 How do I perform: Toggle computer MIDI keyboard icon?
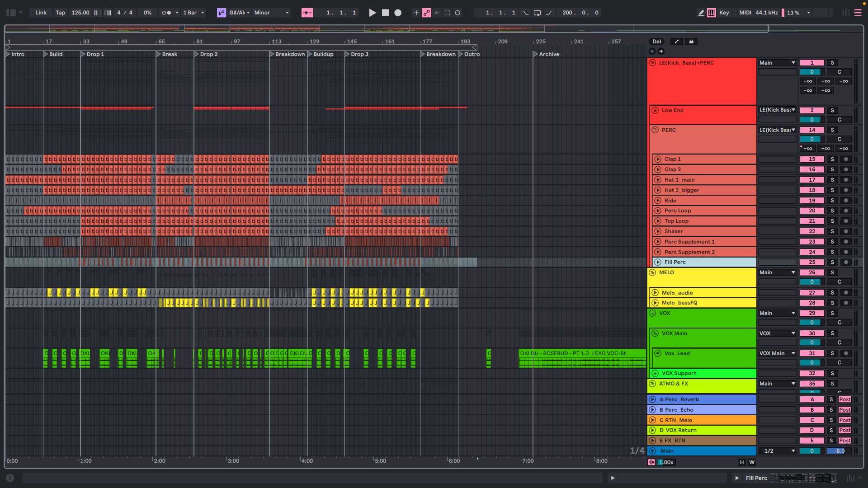click(712, 13)
